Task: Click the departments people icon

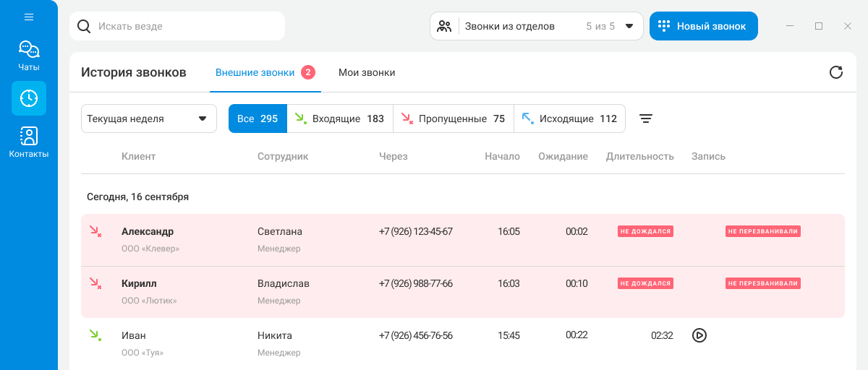Action: coord(444,27)
